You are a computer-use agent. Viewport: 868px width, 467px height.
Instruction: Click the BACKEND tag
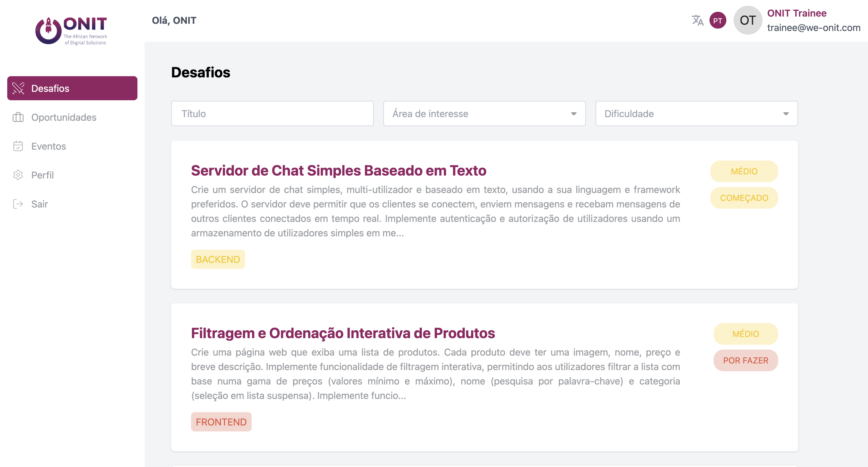tap(218, 259)
